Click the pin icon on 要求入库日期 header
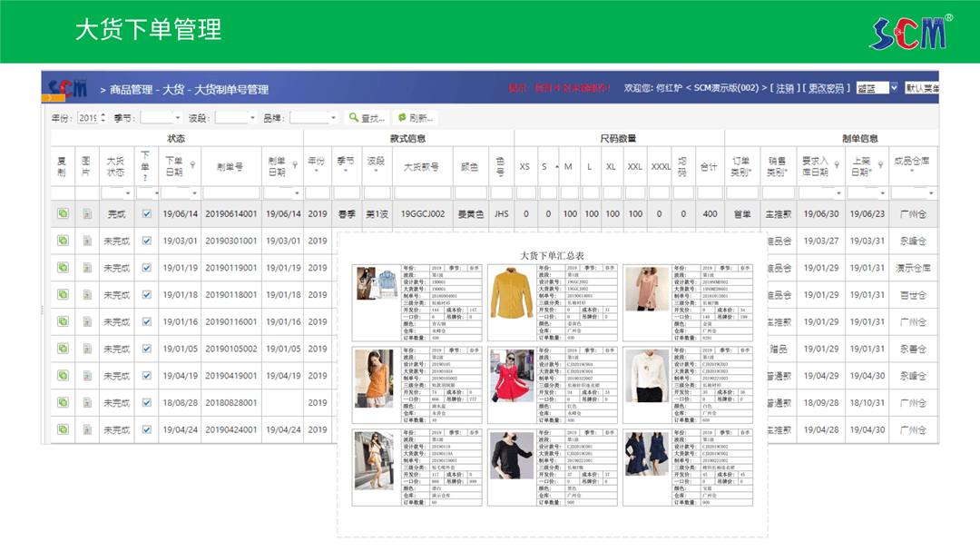 pos(837,165)
